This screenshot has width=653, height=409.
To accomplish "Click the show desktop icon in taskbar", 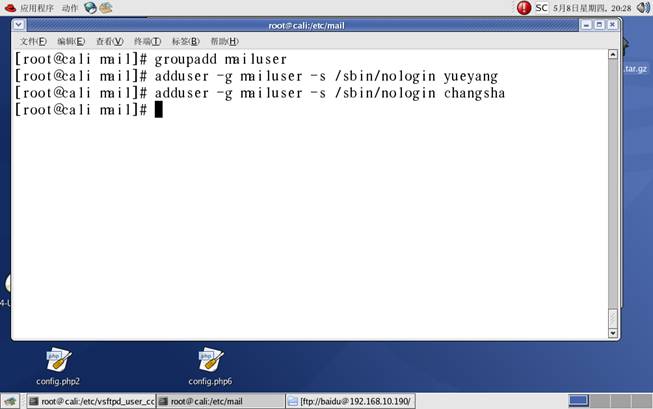I will click(10, 401).
